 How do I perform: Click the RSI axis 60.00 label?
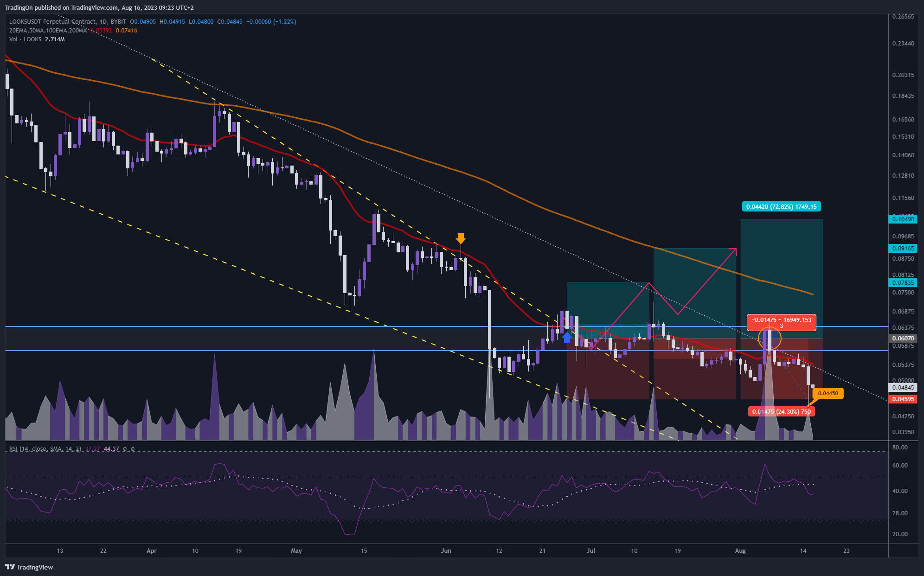(900, 466)
